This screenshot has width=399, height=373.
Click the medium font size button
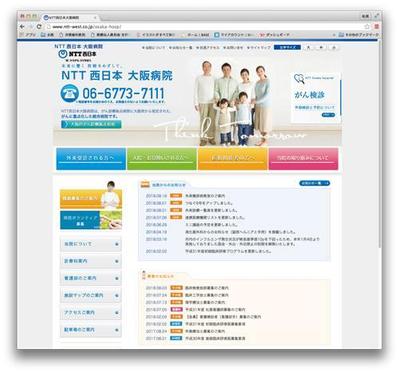321,48
